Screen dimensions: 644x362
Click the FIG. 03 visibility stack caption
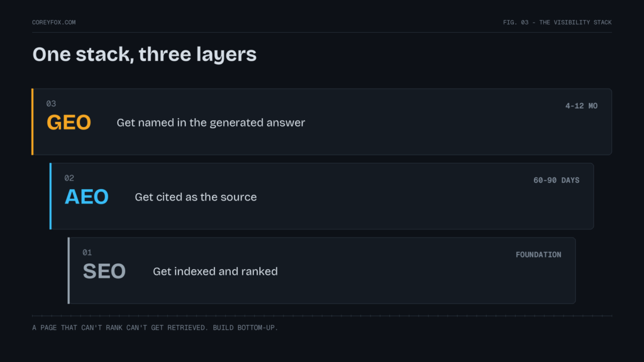click(x=557, y=22)
